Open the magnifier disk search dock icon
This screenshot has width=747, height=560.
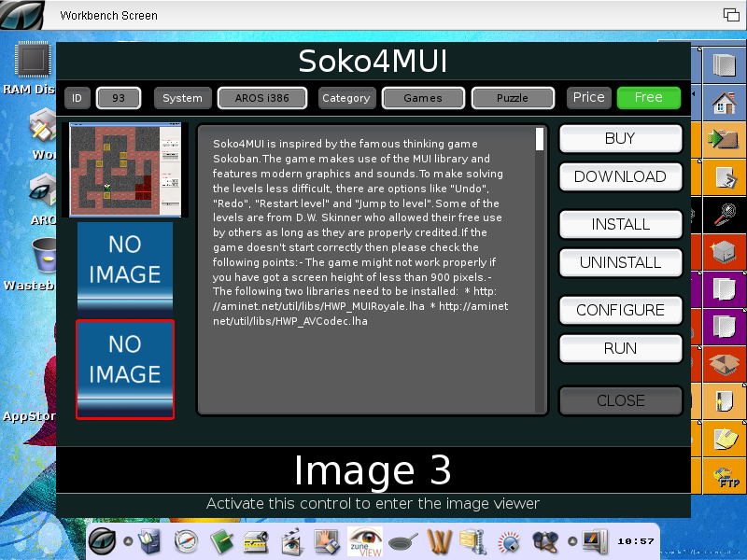(x=509, y=542)
